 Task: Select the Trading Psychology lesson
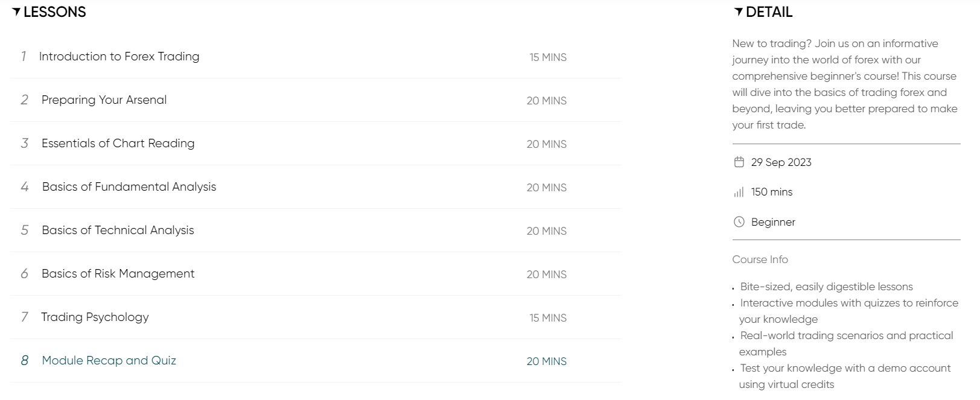pyautogui.click(x=95, y=317)
